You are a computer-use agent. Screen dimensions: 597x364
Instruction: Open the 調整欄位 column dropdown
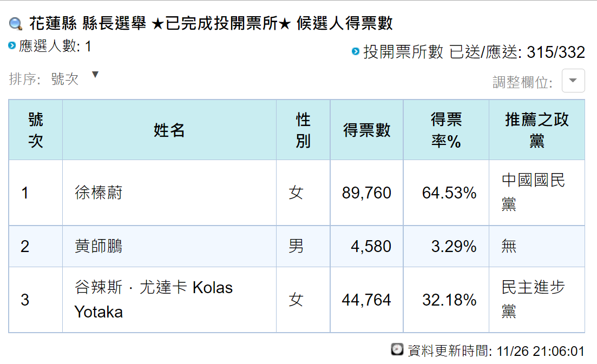[x=573, y=81]
